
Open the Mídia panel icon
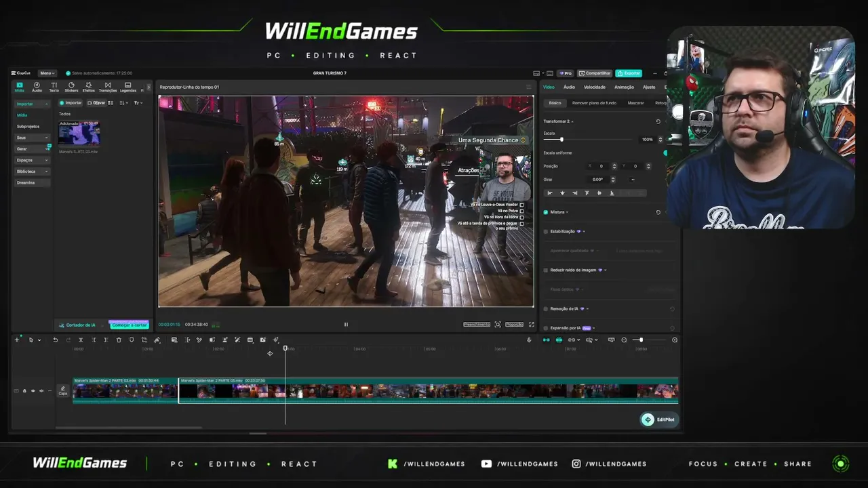coord(19,87)
